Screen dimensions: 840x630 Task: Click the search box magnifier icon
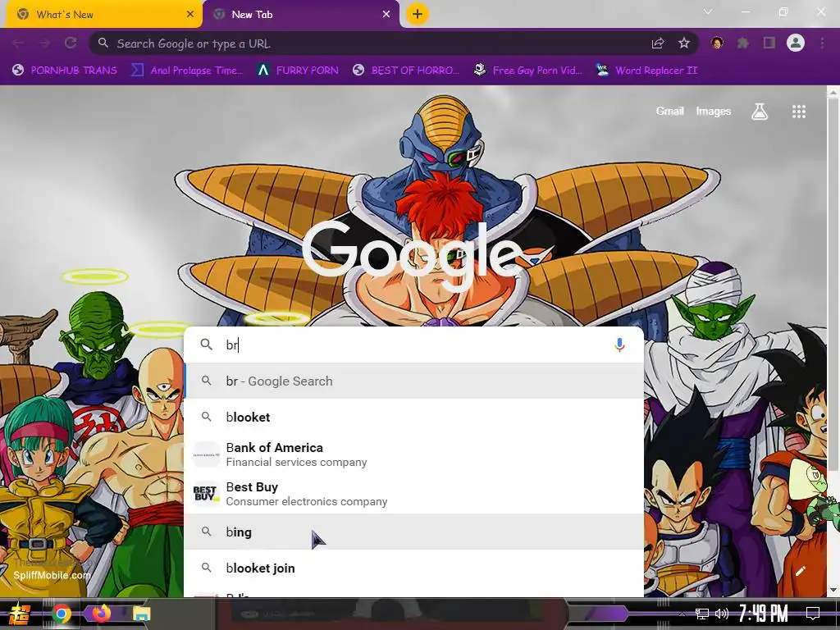(206, 345)
